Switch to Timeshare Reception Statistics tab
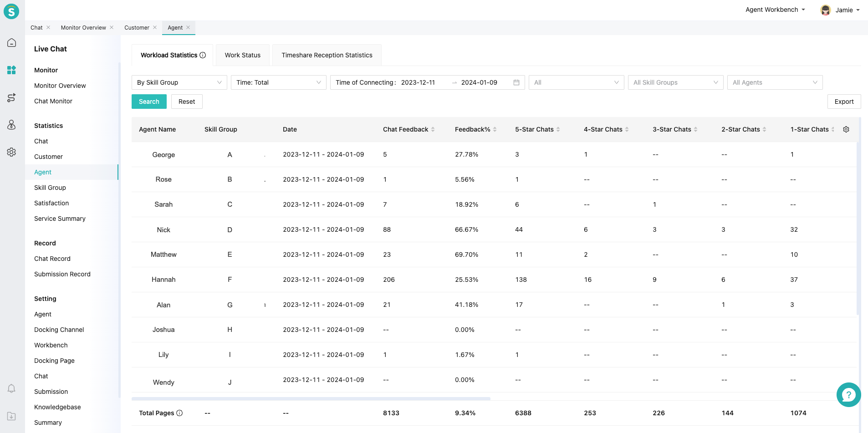Viewport: 868px width, 433px height. 327,55
